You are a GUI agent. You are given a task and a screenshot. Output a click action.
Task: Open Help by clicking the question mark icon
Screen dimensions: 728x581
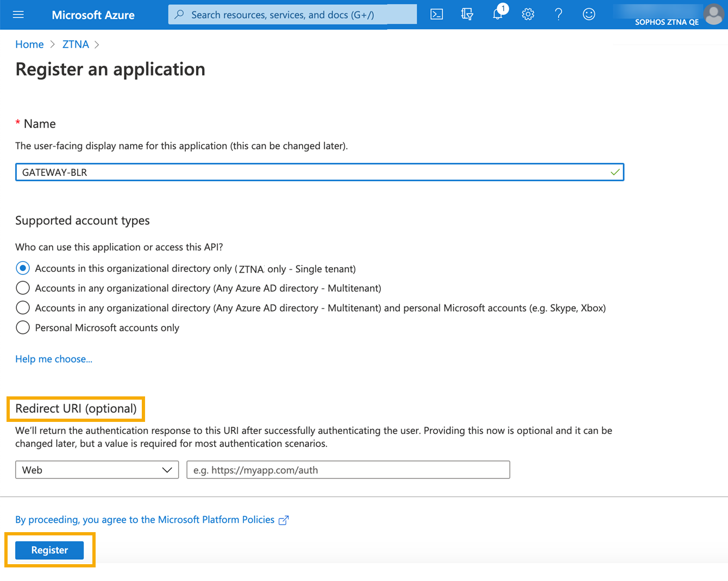pos(558,15)
